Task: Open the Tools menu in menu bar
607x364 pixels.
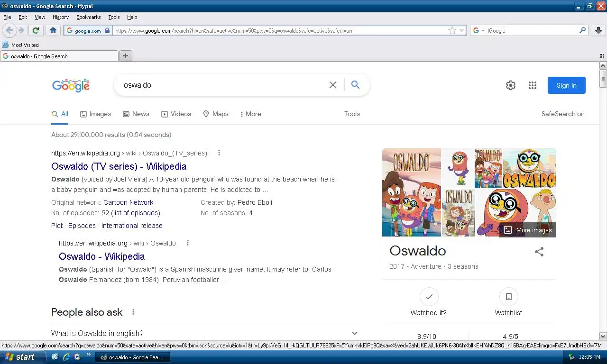Action: tap(114, 17)
